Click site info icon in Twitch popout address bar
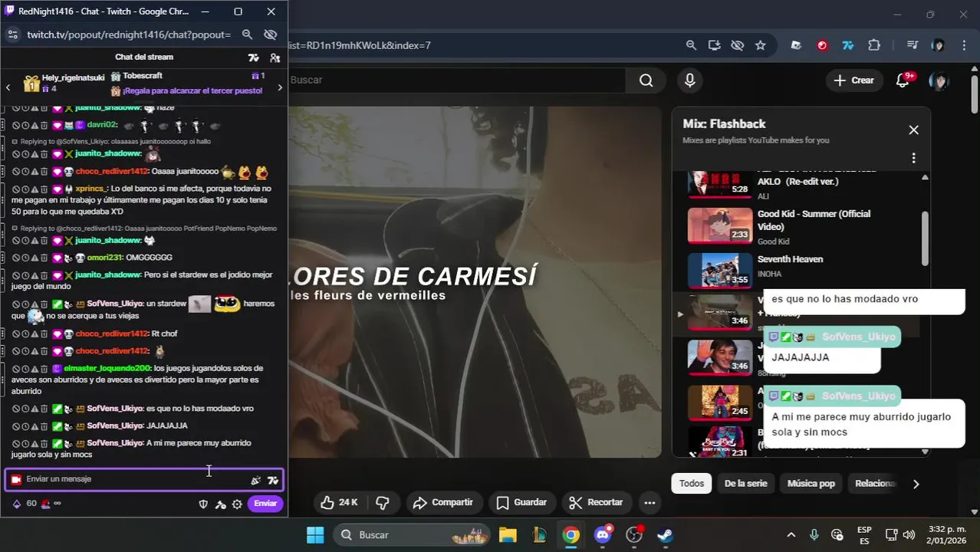 [x=12, y=34]
